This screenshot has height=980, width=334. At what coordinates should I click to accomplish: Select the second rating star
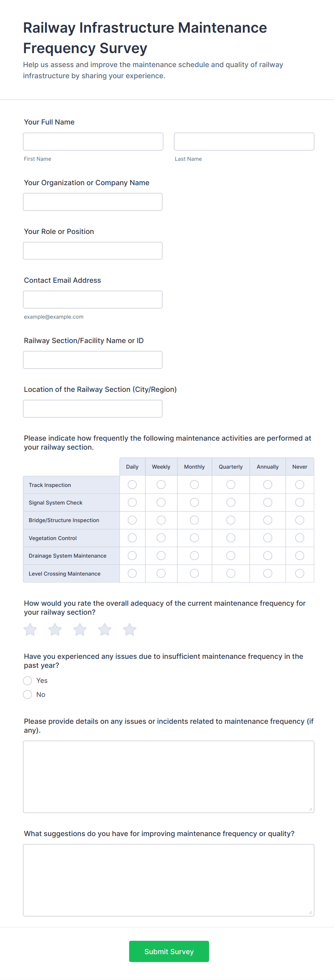tap(55, 630)
